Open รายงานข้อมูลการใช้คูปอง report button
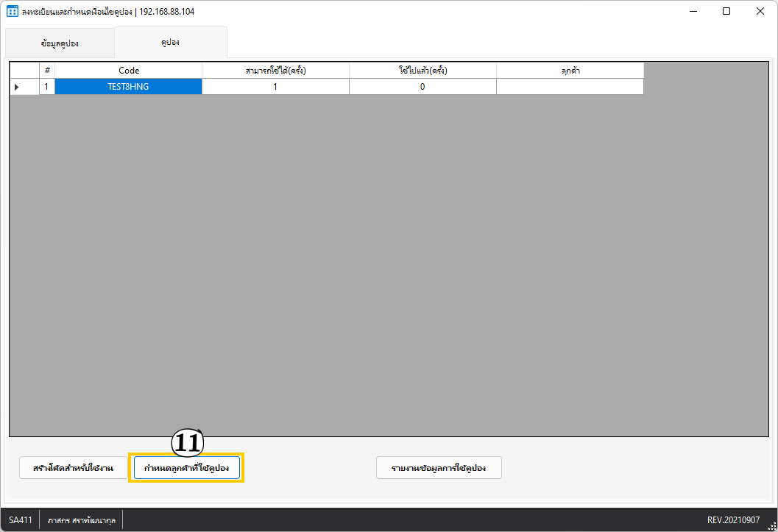 pyautogui.click(x=439, y=468)
